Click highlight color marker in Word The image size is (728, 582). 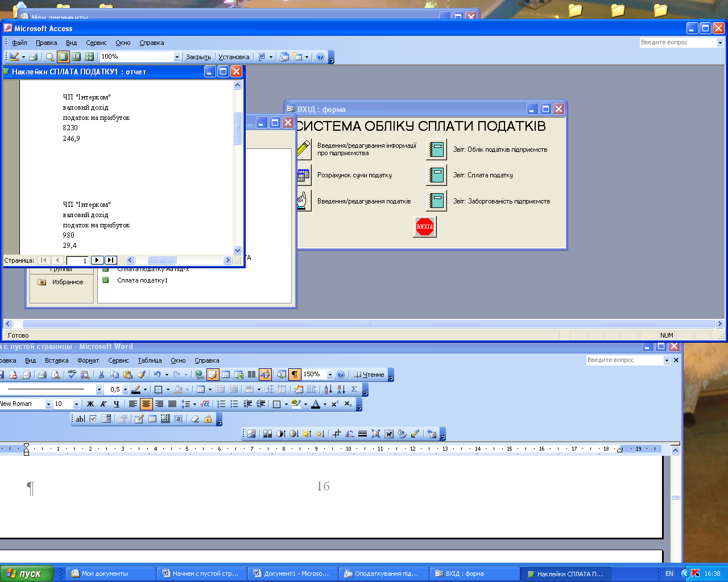pyautogui.click(x=296, y=404)
